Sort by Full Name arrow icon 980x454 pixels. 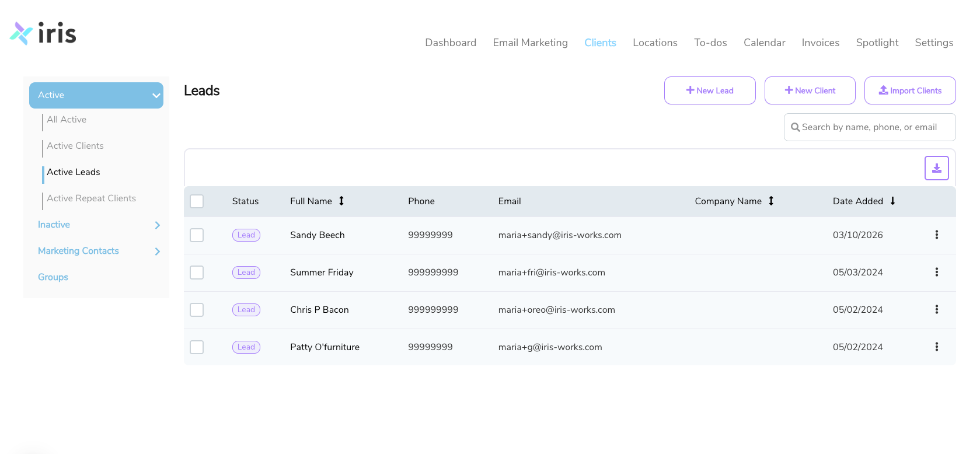point(341,201)
